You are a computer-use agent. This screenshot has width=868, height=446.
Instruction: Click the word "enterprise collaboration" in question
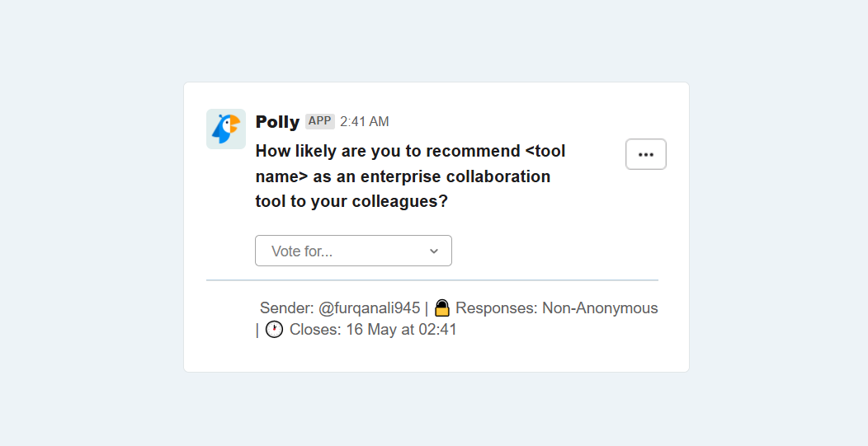[455, 176]
